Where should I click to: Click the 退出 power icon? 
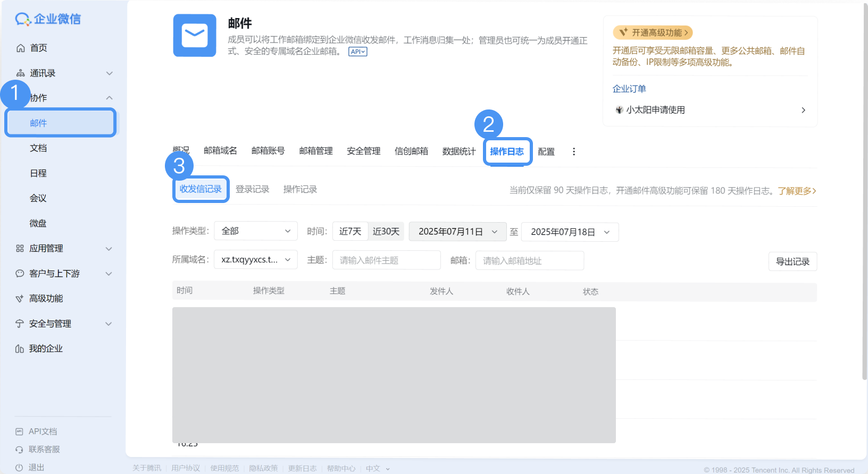coord(20,468)
